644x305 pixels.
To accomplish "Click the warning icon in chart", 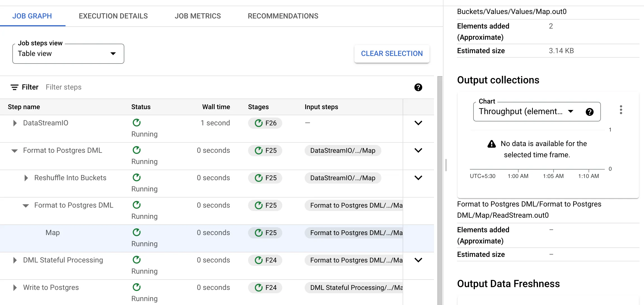I will (491, 144).
